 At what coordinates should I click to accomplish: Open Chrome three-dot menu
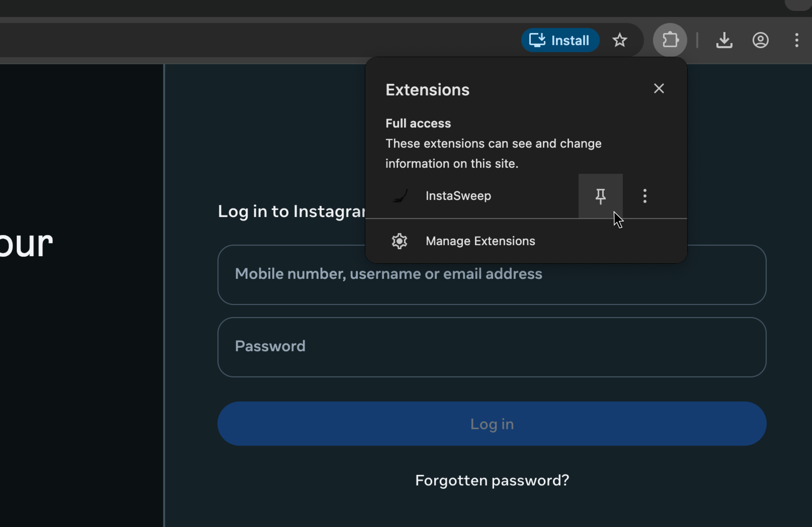tap(797, 41)
